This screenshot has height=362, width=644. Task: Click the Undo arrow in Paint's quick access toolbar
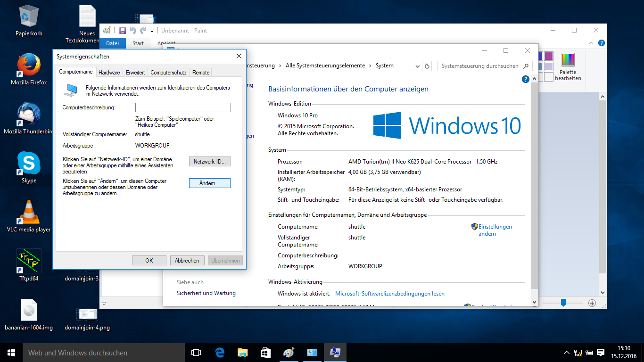point(133,31)
